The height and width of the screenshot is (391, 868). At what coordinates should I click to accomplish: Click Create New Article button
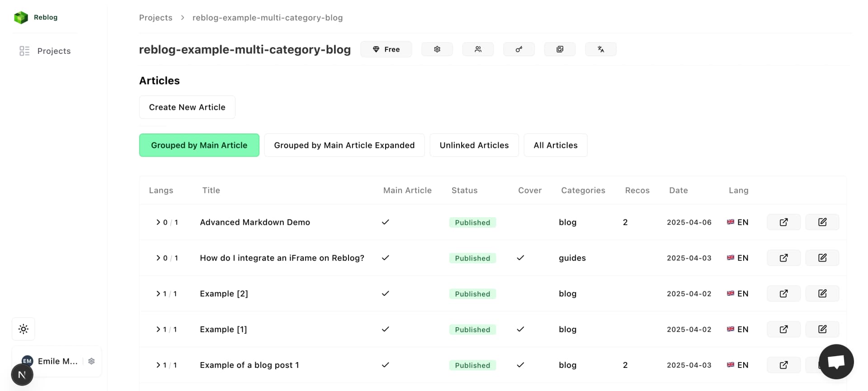pos(187,107)
